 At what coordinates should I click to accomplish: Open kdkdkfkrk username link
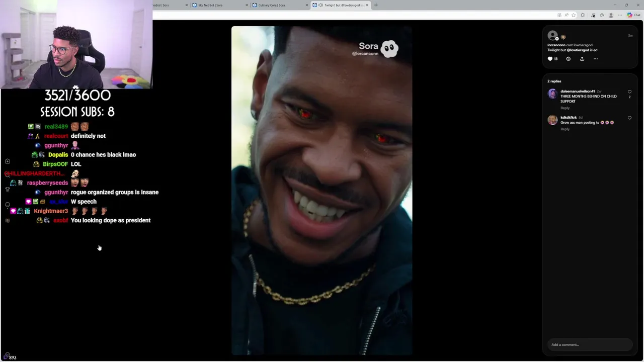[x=569, y=118]
